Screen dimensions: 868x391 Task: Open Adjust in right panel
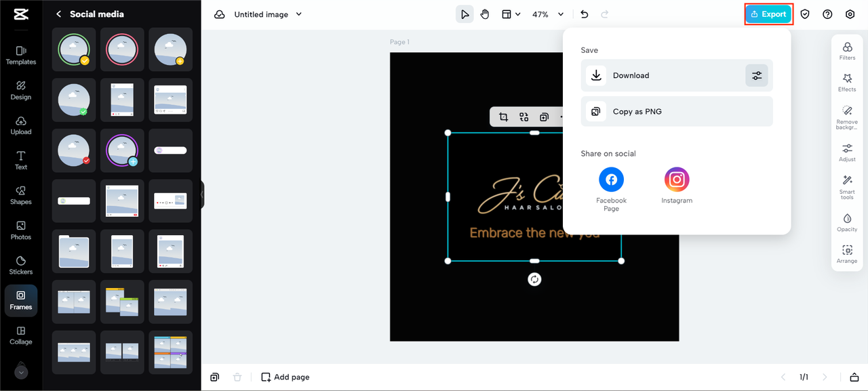coord(847,152)
